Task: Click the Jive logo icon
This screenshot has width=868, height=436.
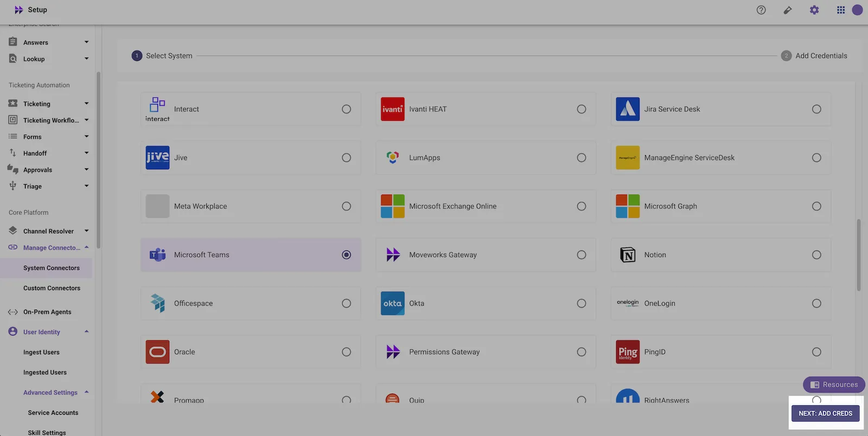Action: tap(158, 158)
